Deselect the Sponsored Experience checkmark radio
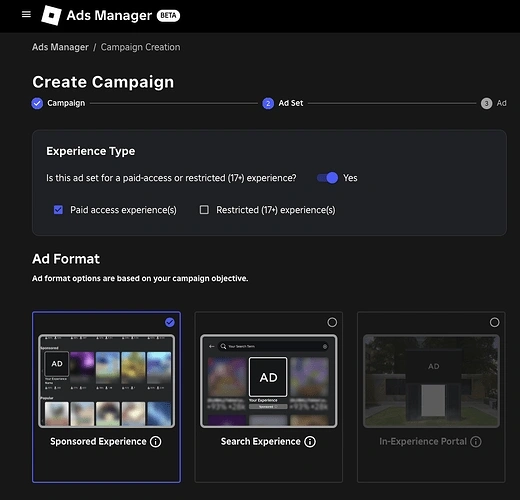The image size is (520, 500). click(x=170, y=322)
